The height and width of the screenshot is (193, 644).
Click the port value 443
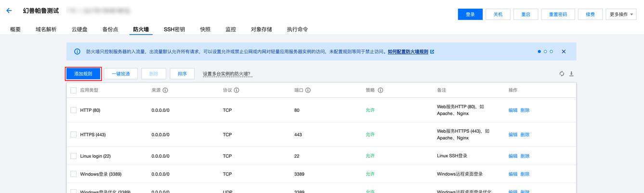point(298,135)
